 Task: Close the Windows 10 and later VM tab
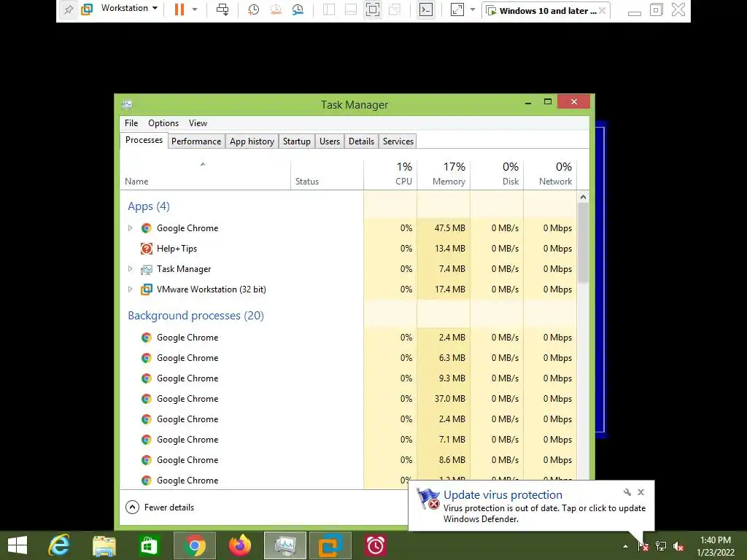[x=602, y=10]
